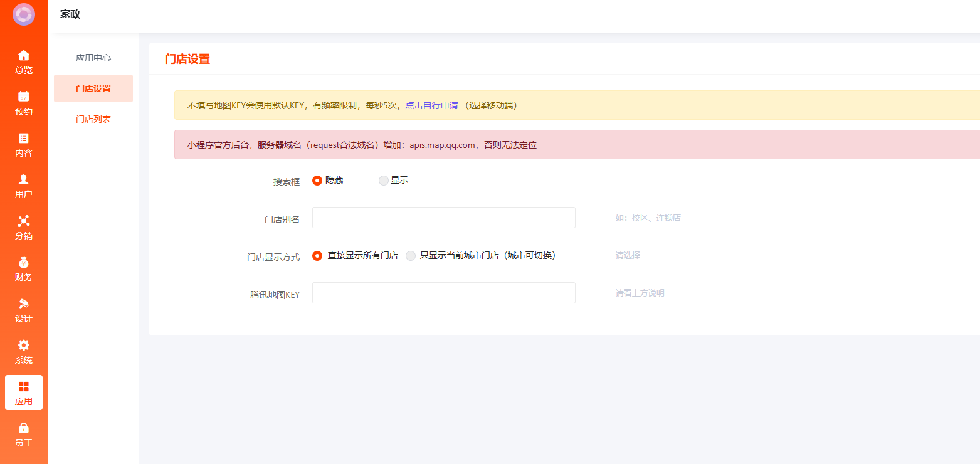Select the 分销 distribution icon
The height and width of the screenshot is (464, 980).
[24, 221]
